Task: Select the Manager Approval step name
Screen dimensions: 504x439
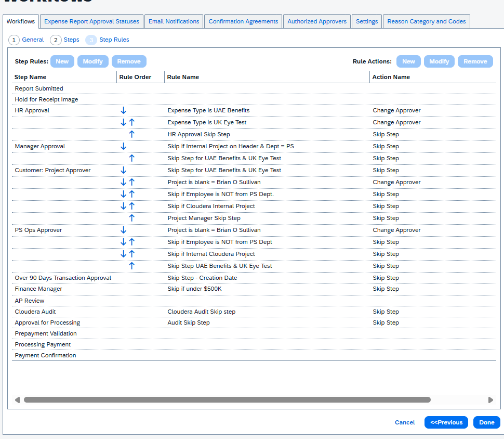Action: coord(40,146)
